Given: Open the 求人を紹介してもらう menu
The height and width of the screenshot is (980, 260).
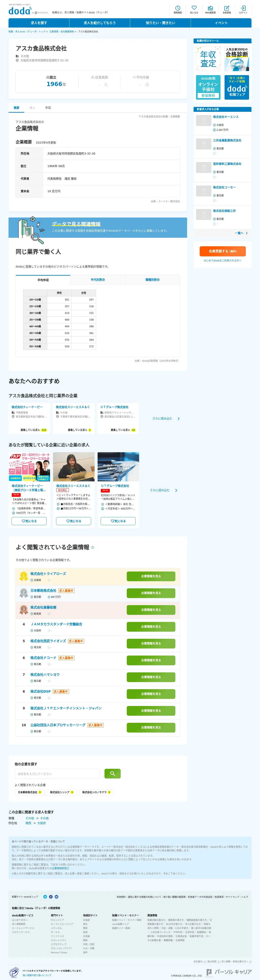Looking at the screenshot, I should [100, 23].
